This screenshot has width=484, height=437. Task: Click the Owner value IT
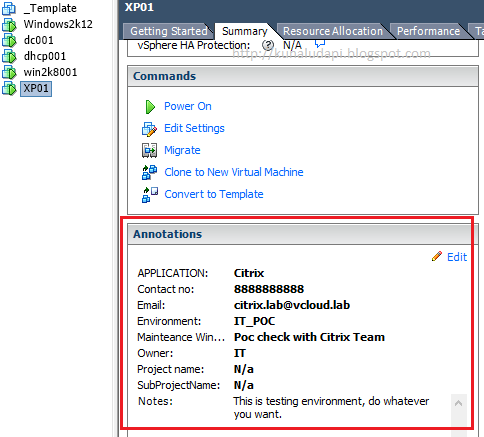click(x=240, y=353)
